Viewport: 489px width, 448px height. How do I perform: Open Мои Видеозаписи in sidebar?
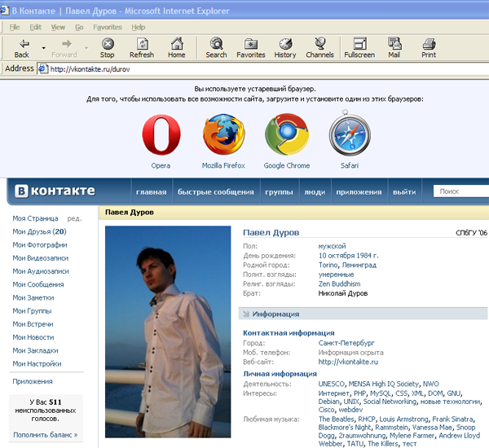41,258
